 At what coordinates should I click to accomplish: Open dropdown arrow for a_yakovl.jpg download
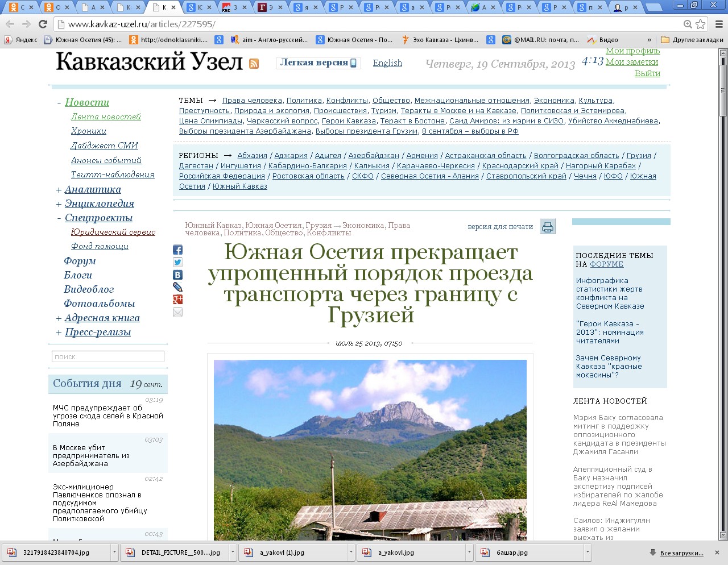pyautogui.click(x=469, y=552)
